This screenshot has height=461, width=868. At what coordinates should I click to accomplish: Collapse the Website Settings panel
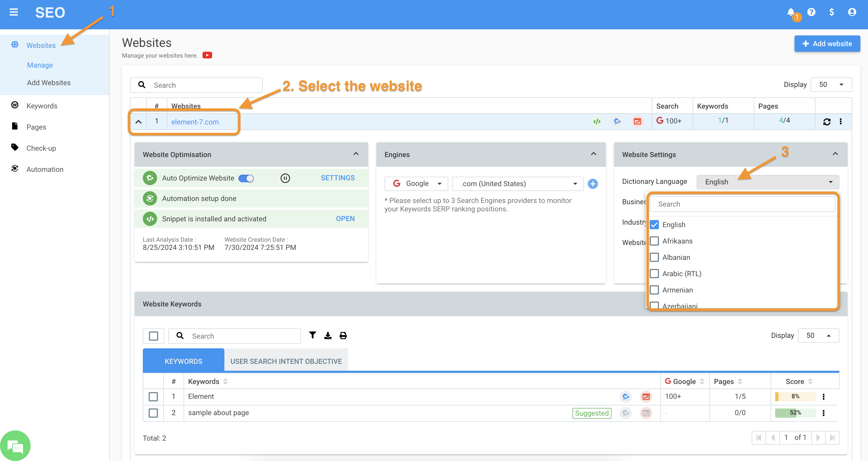(835, 154)
